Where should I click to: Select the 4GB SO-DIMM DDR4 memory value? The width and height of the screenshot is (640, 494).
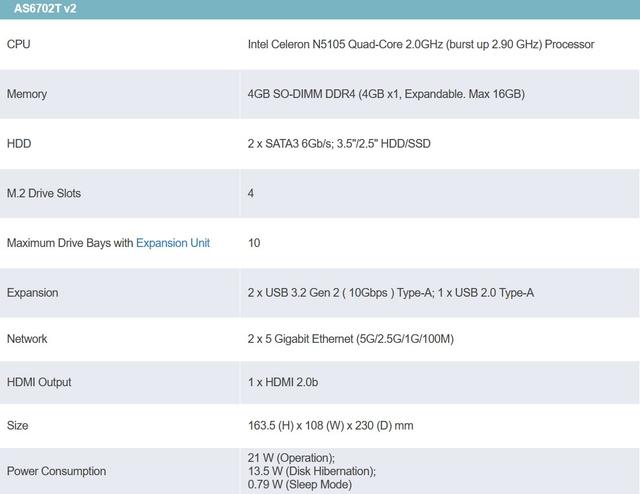(x=386, y=94)
